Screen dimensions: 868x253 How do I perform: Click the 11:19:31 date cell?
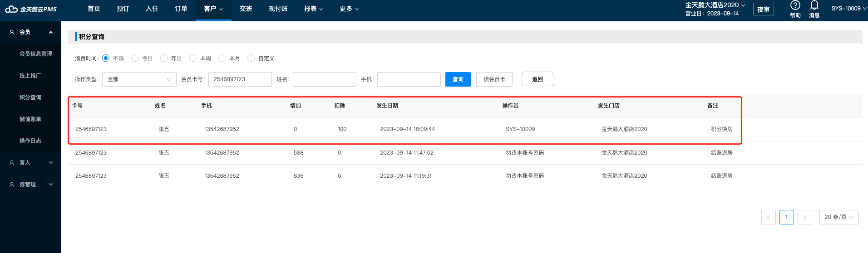point(406,176)
